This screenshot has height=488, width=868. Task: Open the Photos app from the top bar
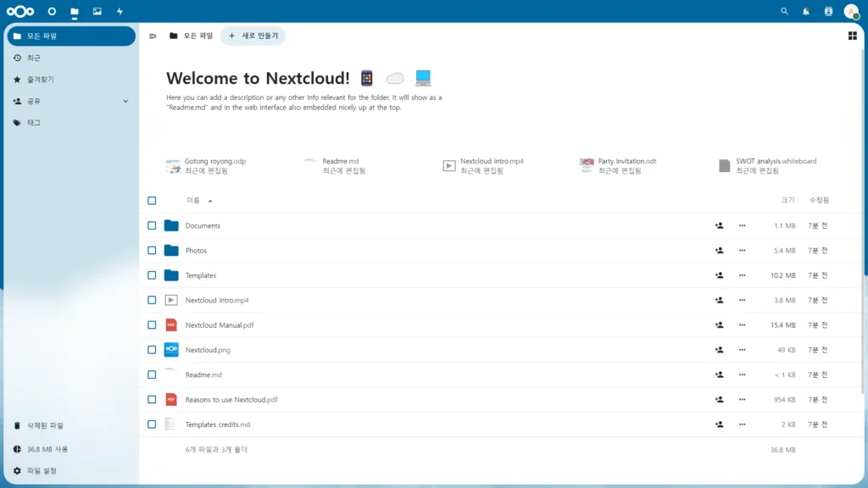pos(97,11)
